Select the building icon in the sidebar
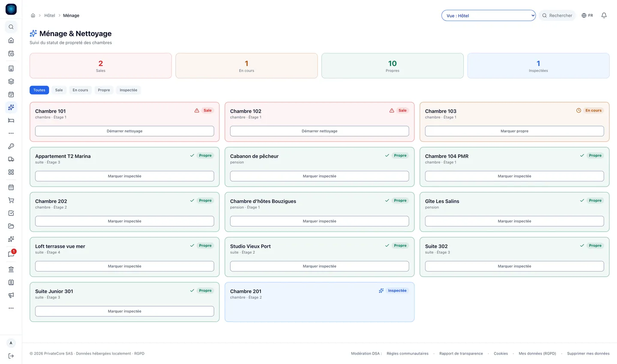This screenshot has width=617, height=364. click(11, 69)
